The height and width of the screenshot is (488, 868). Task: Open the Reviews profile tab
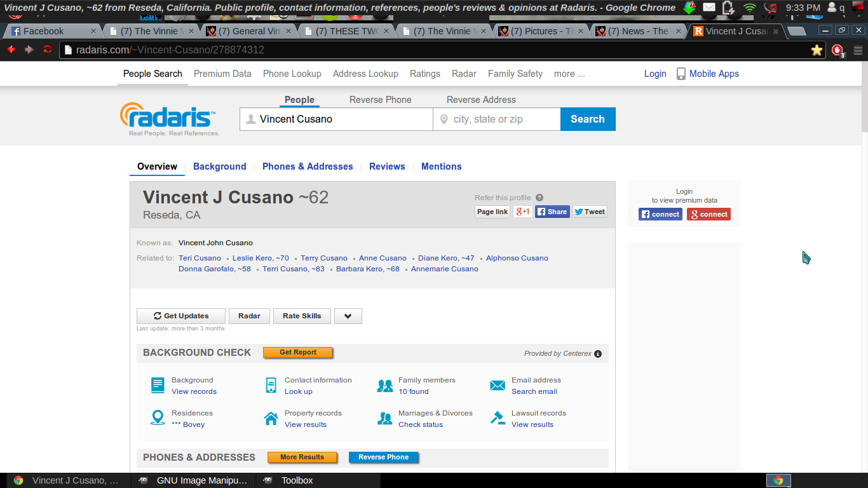coord(387,166)
